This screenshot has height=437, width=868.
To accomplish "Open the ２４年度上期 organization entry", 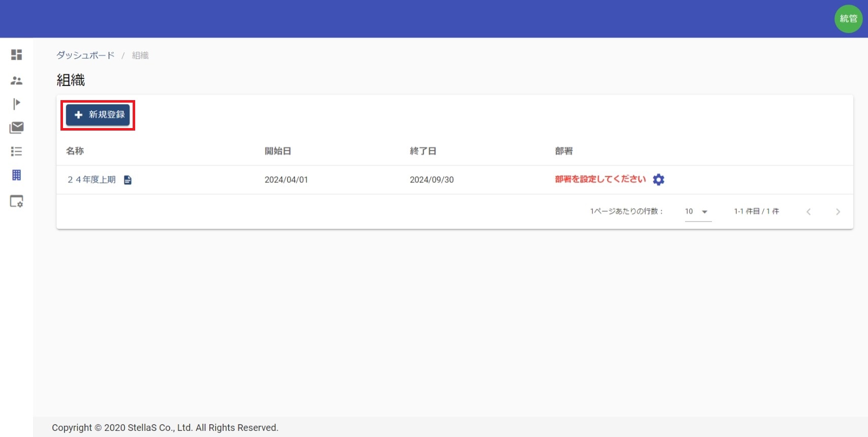I will 92,180.
